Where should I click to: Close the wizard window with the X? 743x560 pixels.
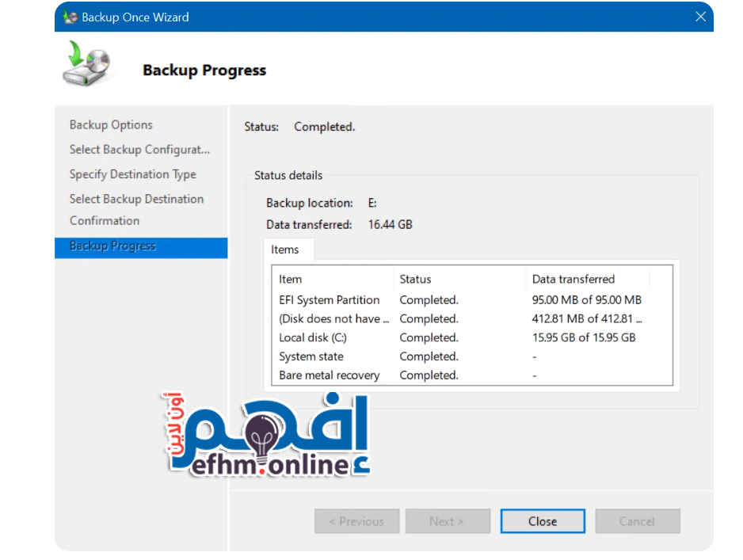(x=700, y=17)
